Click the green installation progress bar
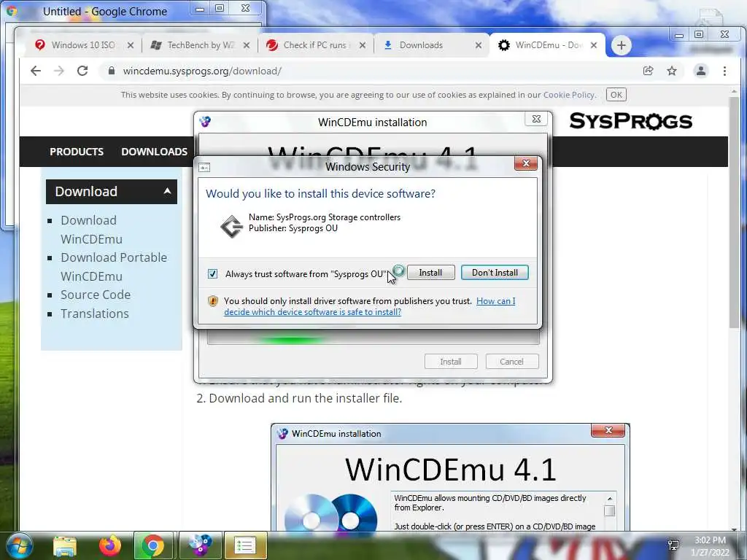 pyautogui.click(x=373, y=339)
